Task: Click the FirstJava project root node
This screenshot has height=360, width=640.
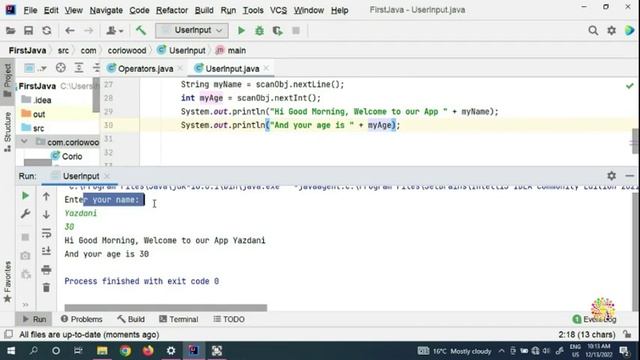Action: pyautogui.click(x=37, y=86)
